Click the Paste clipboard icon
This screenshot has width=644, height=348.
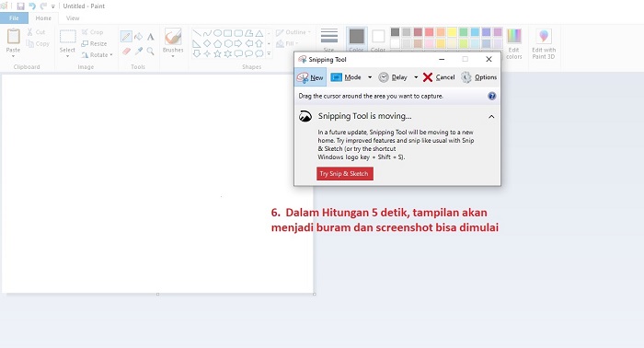13,37
